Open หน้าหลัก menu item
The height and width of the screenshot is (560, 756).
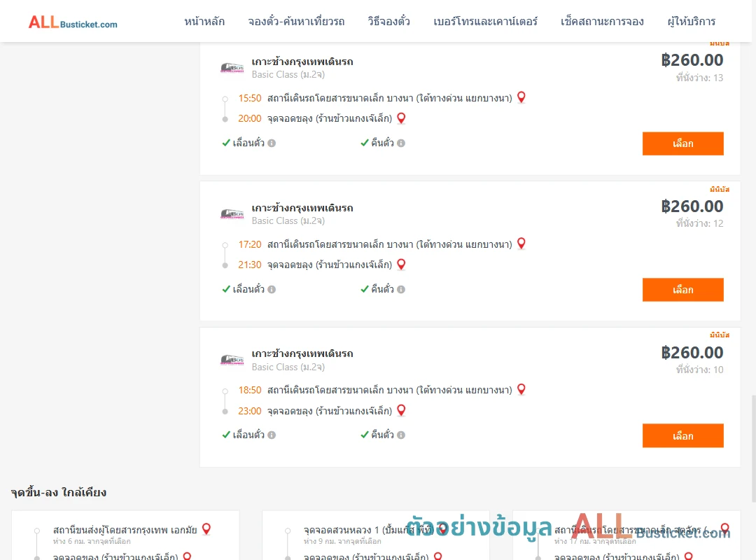coord(204,22)
